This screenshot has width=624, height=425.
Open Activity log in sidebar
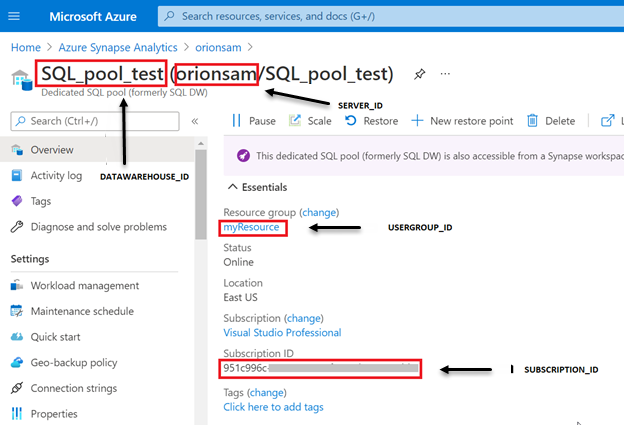pyautogui.click(x=56, y=175)
